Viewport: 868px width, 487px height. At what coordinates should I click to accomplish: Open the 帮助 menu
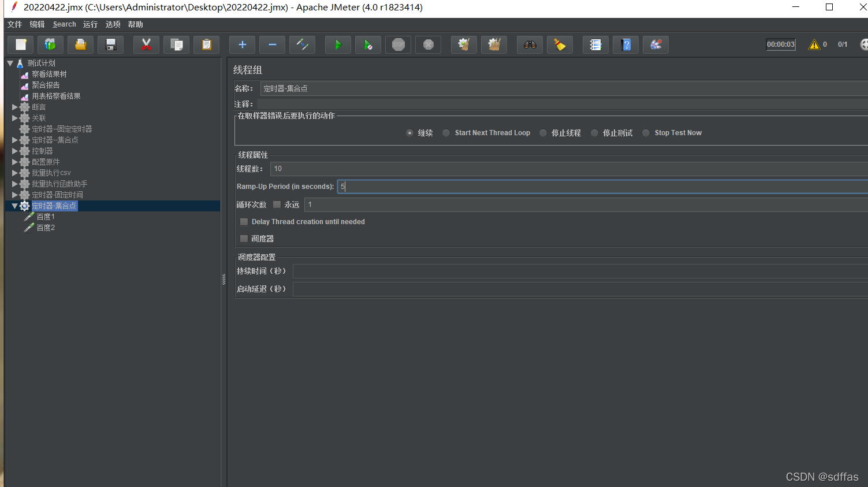click(135, 24)
